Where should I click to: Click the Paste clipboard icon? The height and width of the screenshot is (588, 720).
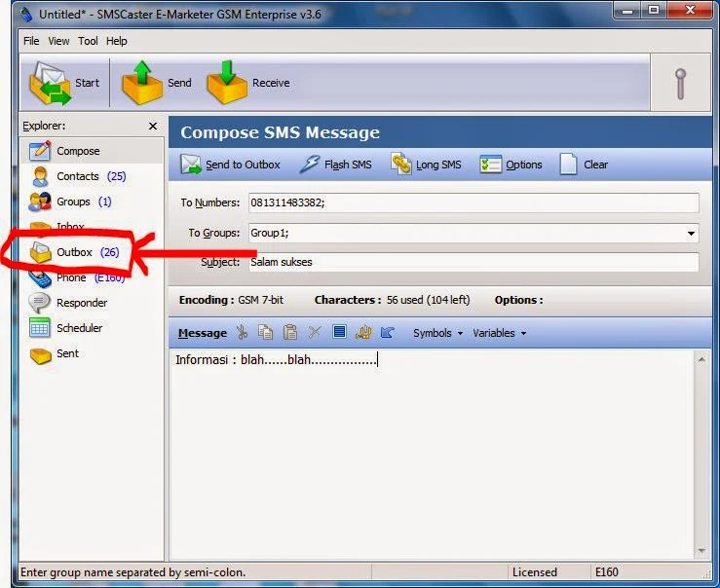(x=289, y=332)
